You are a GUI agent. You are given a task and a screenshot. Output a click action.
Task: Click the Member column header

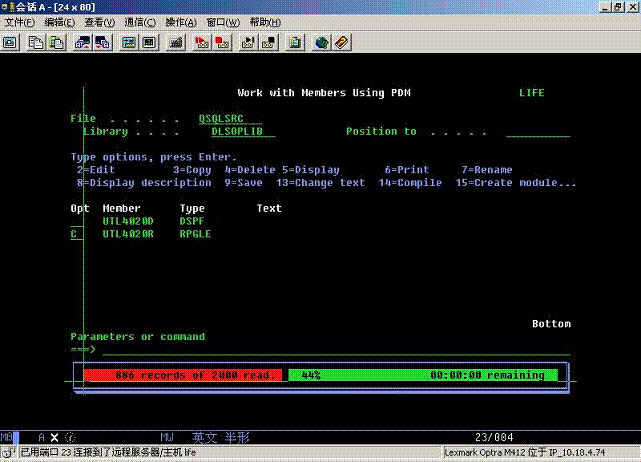click(x=121, y=209)
